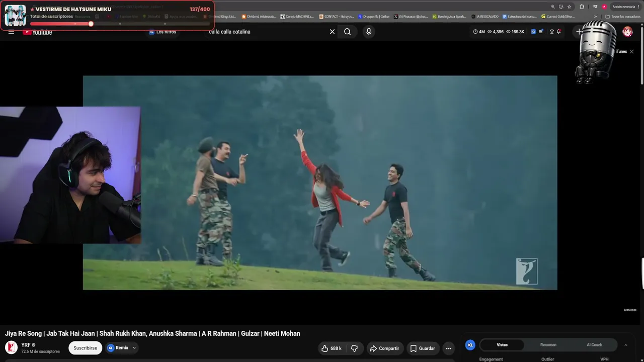This screenshot has height=362, width=644.
Task: Open the YRF channel name link
Action: (26, 345)
